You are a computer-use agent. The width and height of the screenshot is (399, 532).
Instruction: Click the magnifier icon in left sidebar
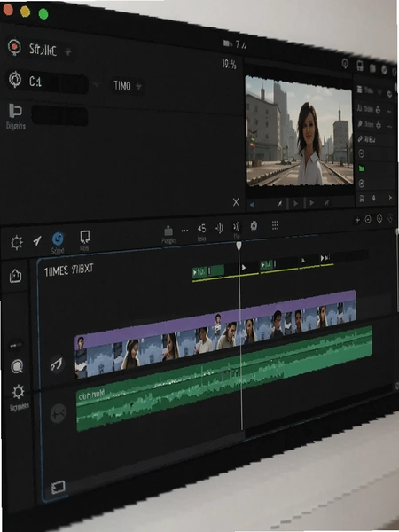(17, 366)
